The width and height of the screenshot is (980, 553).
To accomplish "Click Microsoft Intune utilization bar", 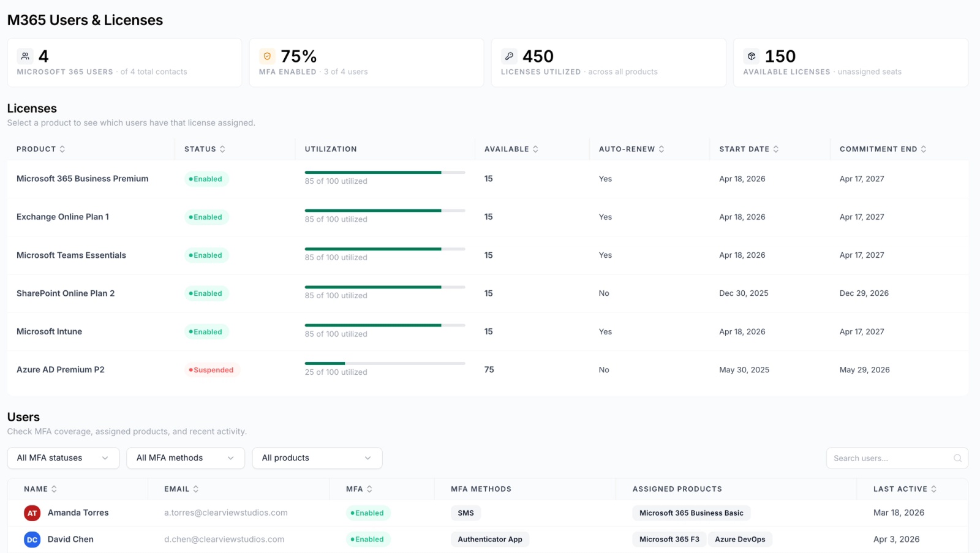I will [x=385, y=325].
